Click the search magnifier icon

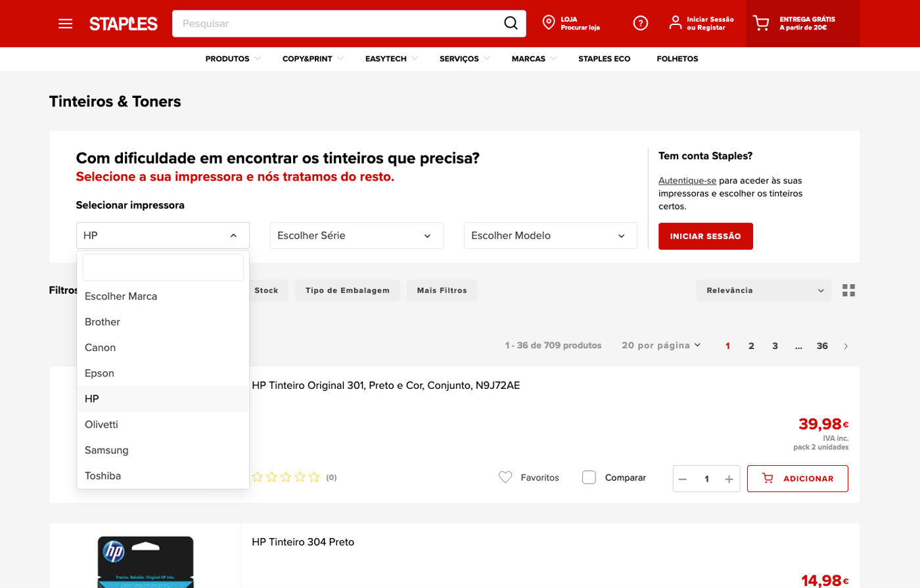point(511,24)
